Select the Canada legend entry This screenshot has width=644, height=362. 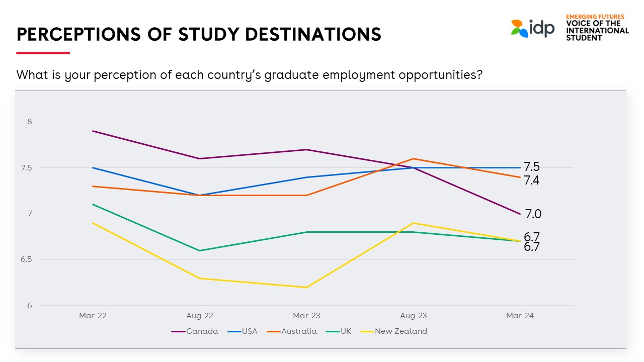coord(202,331)
